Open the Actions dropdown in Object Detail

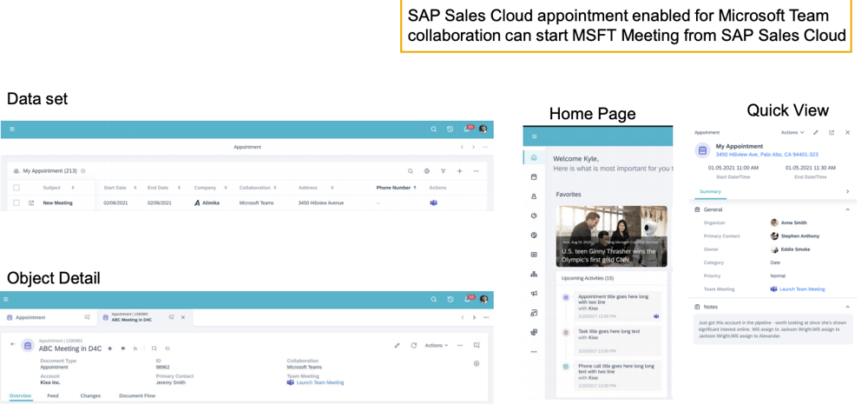tap(437, 345)
